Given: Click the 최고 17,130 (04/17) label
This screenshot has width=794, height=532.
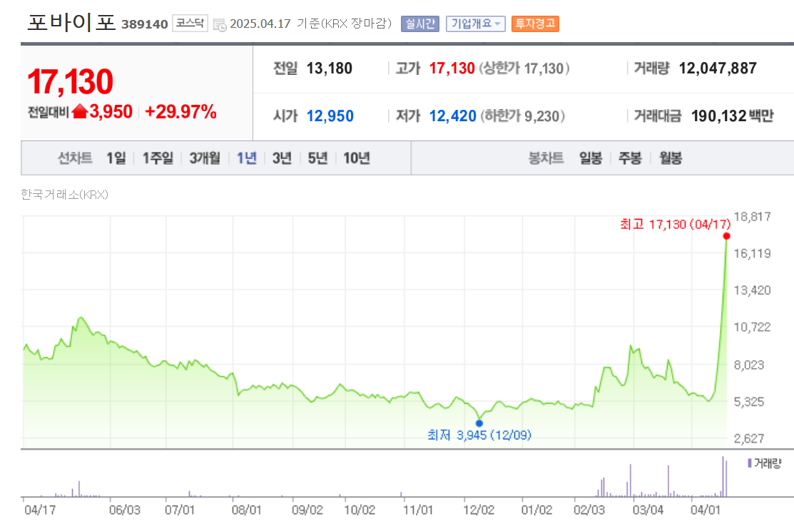Looking at the screenshot, I should (x=676, y=224).
